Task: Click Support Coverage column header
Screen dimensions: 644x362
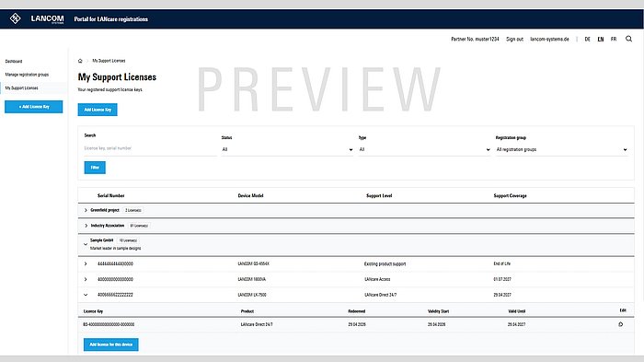Action: (x=510, y=196)
